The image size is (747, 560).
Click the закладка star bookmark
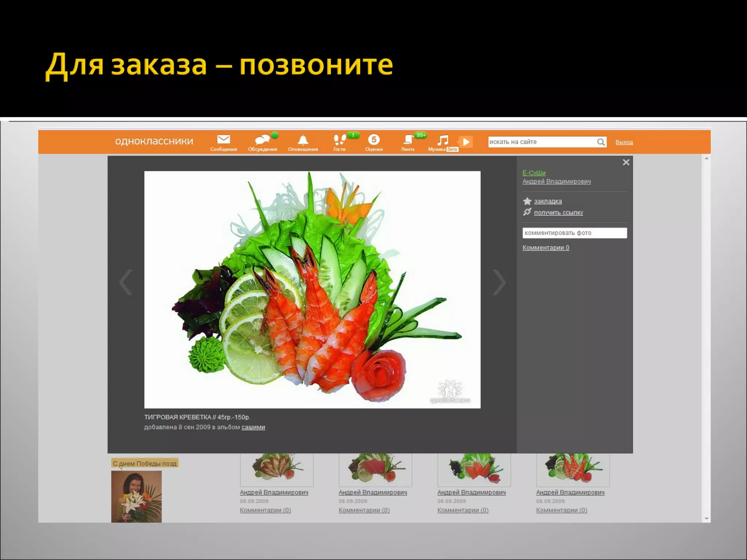pyautogui.click(x=547, y=201)
